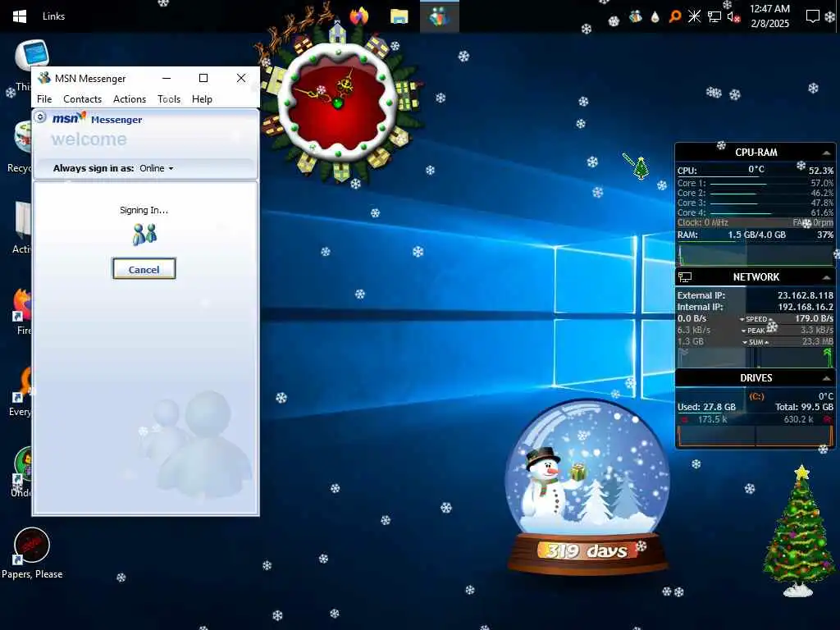Collapse the CPU-RAM gadget panel
Screen dimensions: 840x630
[827, 153]
